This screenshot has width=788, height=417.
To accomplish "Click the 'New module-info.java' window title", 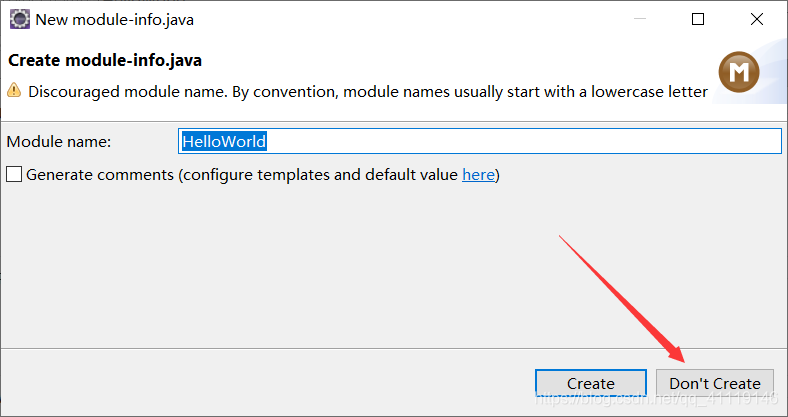I will (115, 20).
